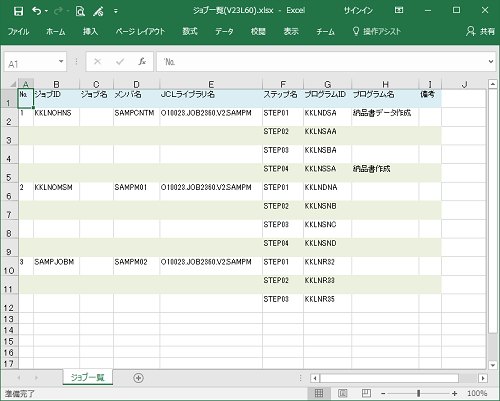Click the formula bar Cancel X icon
The width and height of the screenshot is (500, 401).
pos(97,62)
